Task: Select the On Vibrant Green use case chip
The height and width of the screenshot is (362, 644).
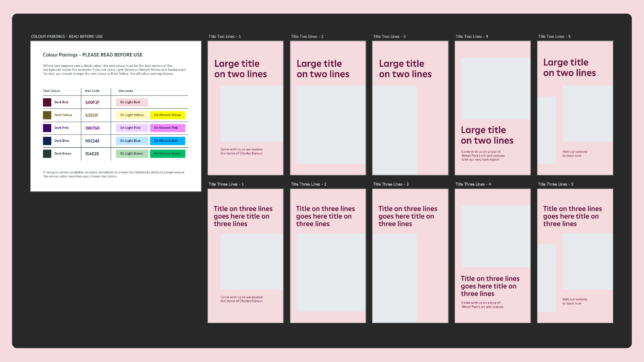Action: 168,154
